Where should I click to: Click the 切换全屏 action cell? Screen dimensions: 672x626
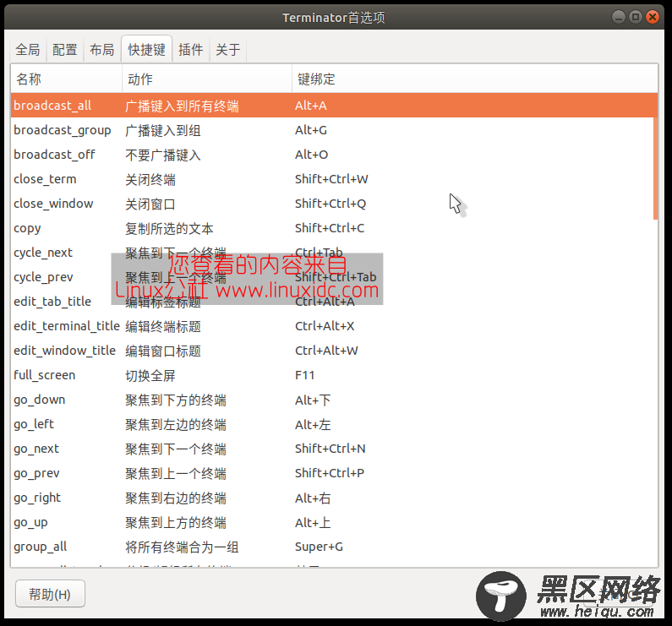click(150, 375)
